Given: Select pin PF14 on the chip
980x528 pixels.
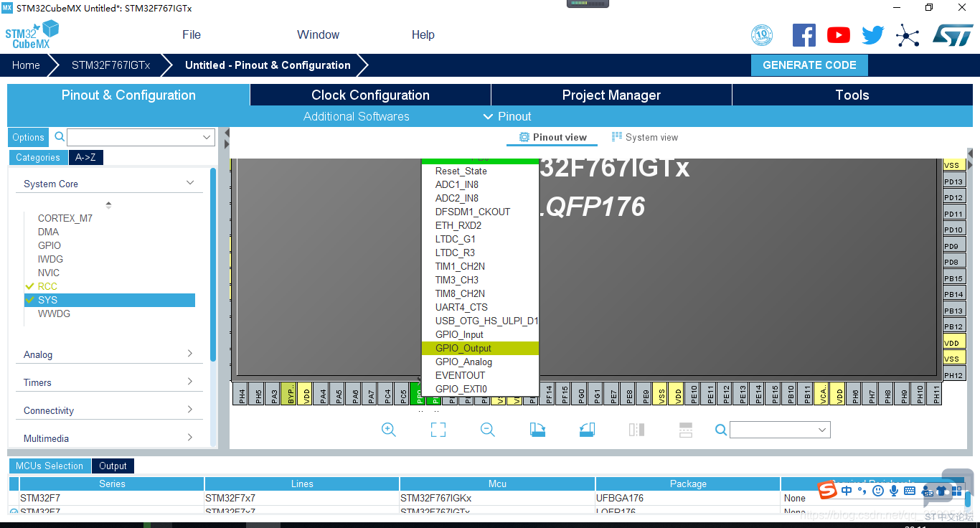Looking at the screenshot, I should pos(549,394).
